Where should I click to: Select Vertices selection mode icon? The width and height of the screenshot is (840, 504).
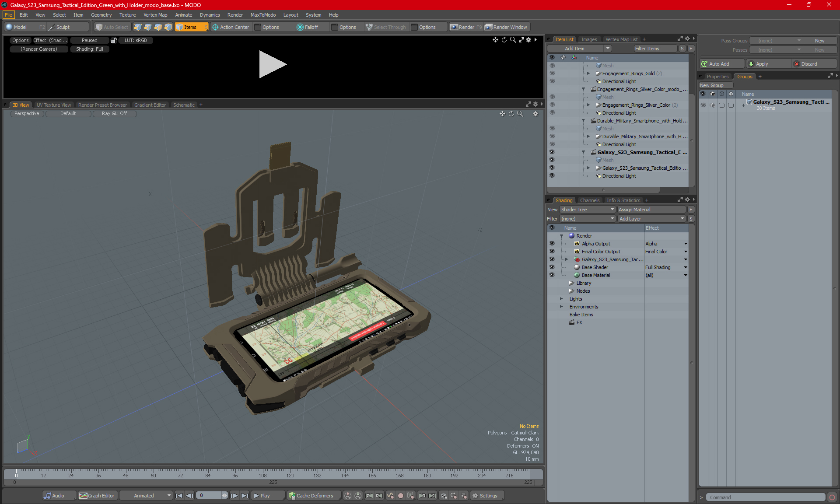tap(138, 27)
